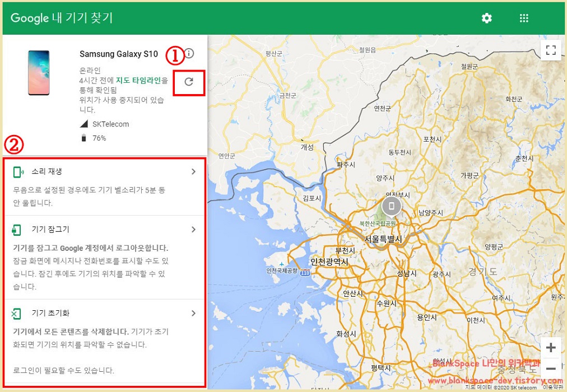This screenshot has height=392, width=567.
Task: Click the Samsung Galaxy S10 device name
Action: (119, 54)
